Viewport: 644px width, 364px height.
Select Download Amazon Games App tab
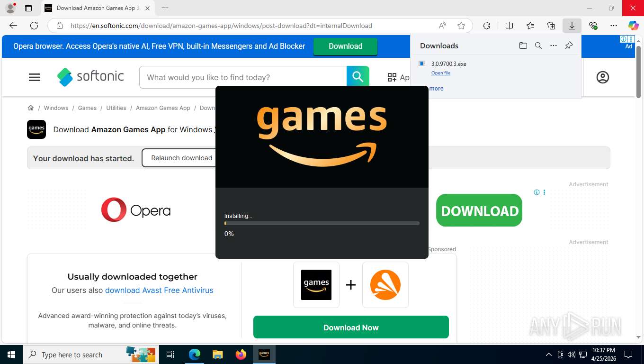(98, 8)
